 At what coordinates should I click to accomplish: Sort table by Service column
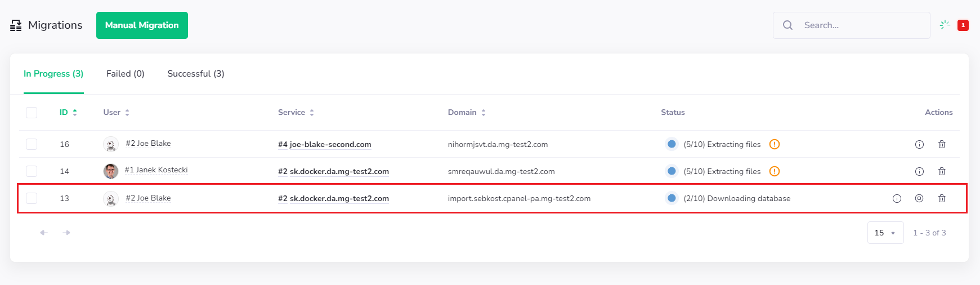pos(296,112)
